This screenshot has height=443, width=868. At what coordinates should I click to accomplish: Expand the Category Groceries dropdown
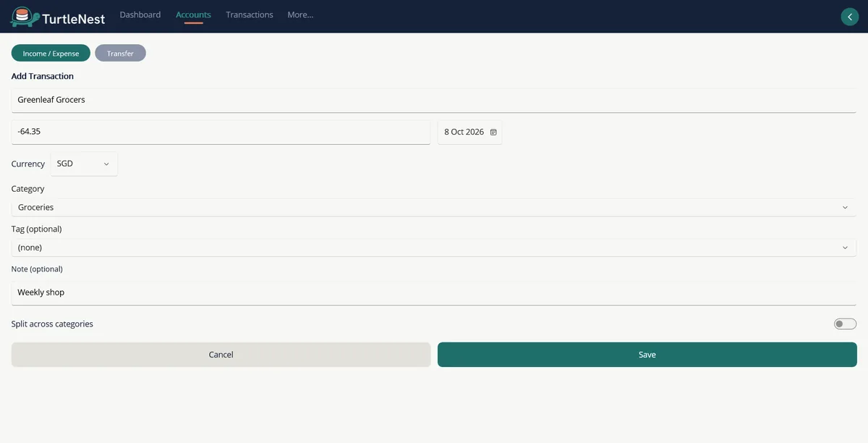point(434,207)
